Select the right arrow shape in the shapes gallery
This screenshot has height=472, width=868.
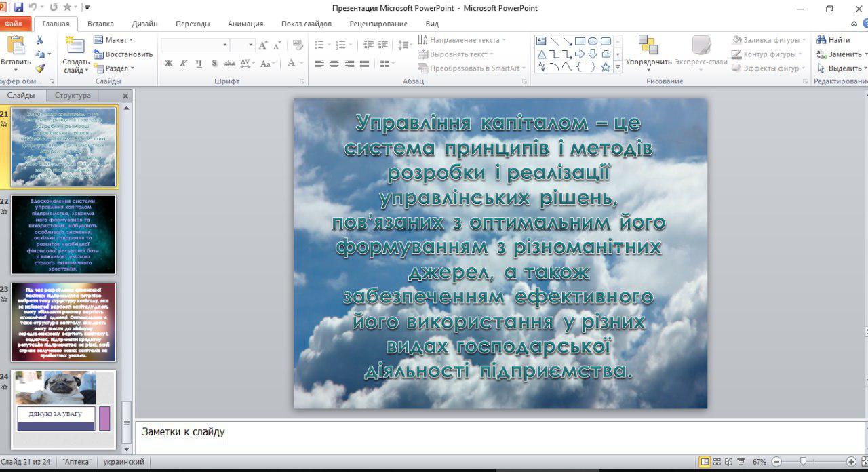pos(580,54)
